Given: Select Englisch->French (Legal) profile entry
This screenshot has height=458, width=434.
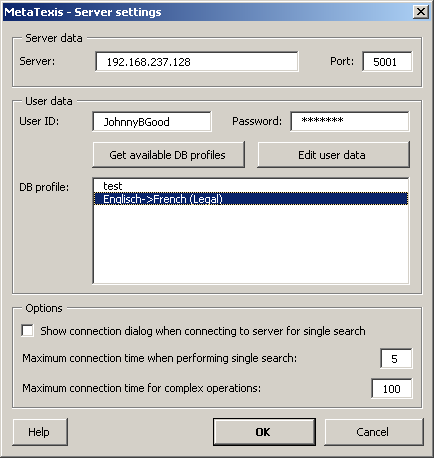Looking at the screenshot, I should tap(251, 199).
